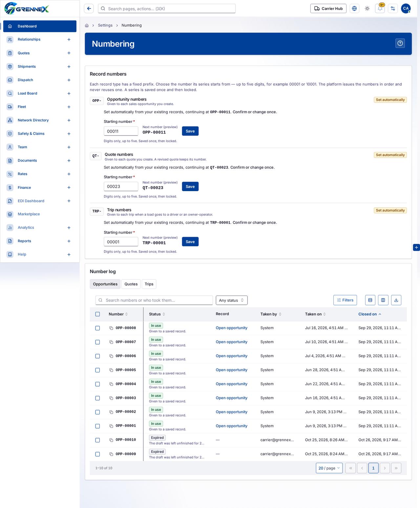Click the Open opportunity link for OPP-00007
Viewport: 420px width, 508px height.
click(x=232, y=342)
